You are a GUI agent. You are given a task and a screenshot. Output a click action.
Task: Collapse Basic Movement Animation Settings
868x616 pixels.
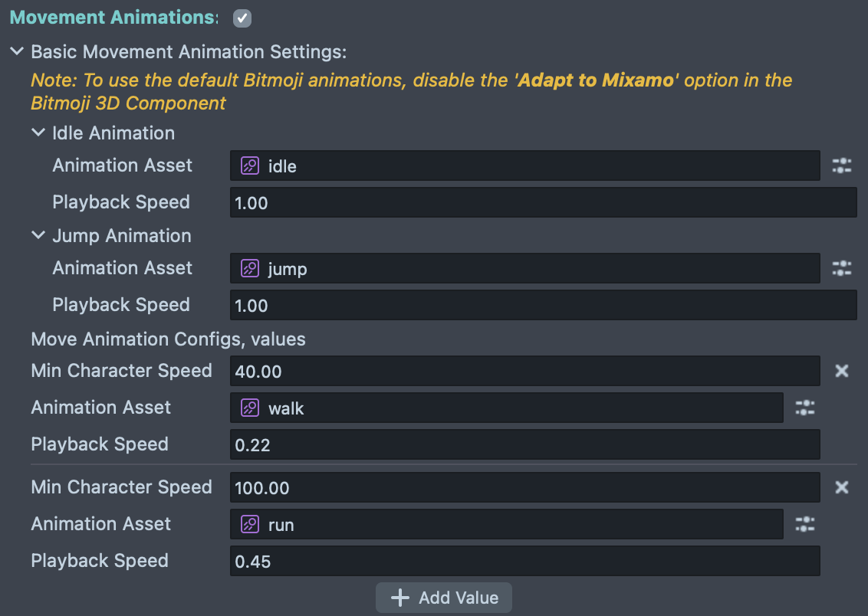(x=17, y=51)
